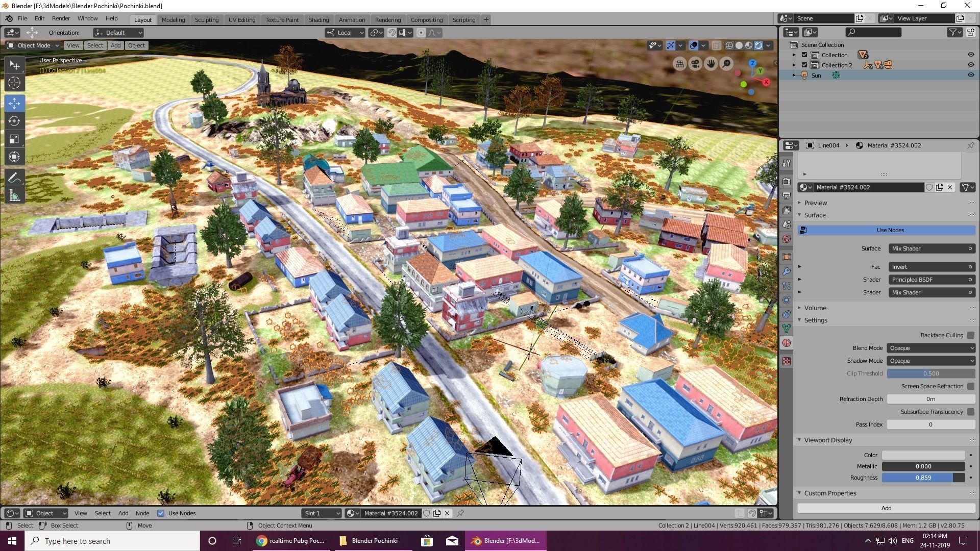Select the Transform tool
Viewport: 980px width, 551px height.
[x=14, y=157]
